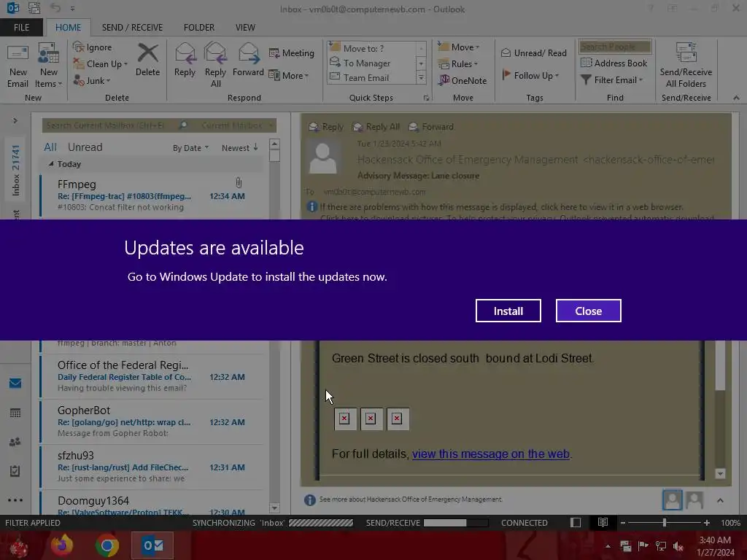Screen dimensions: 747x560
Task: Open the Current Mailbox scope dropdown
Action: coord(237,125)
